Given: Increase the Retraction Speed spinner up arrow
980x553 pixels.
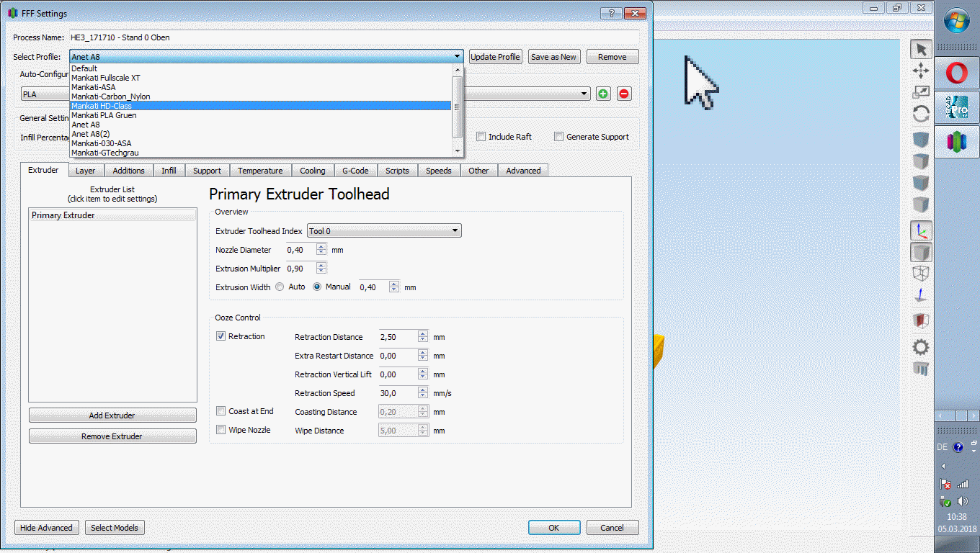Looking at the screenshot, I should [423, 390].
